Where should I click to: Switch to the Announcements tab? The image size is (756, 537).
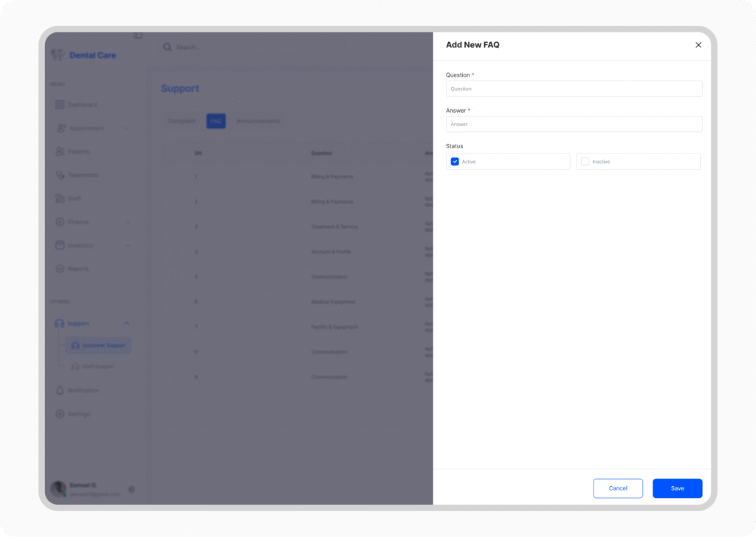click(x=258, y=121)
